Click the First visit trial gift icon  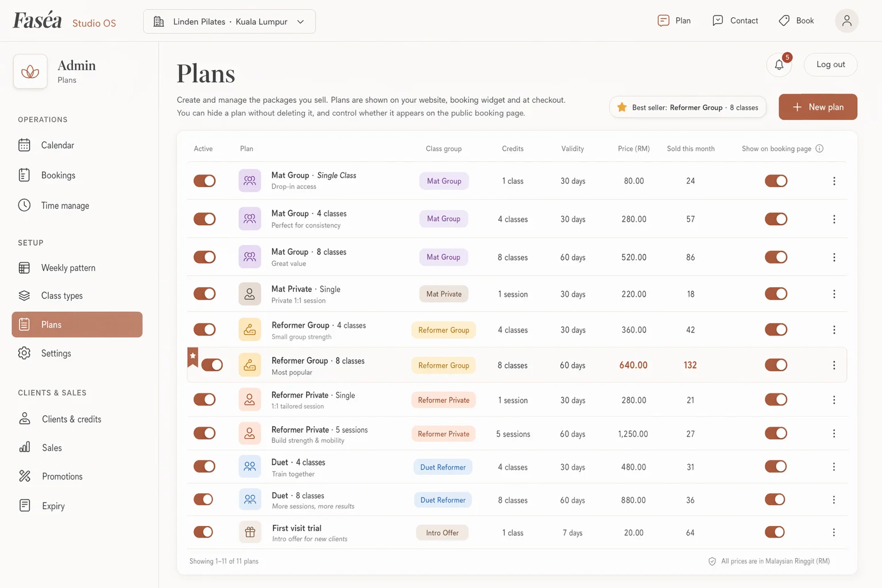point(250,532)
